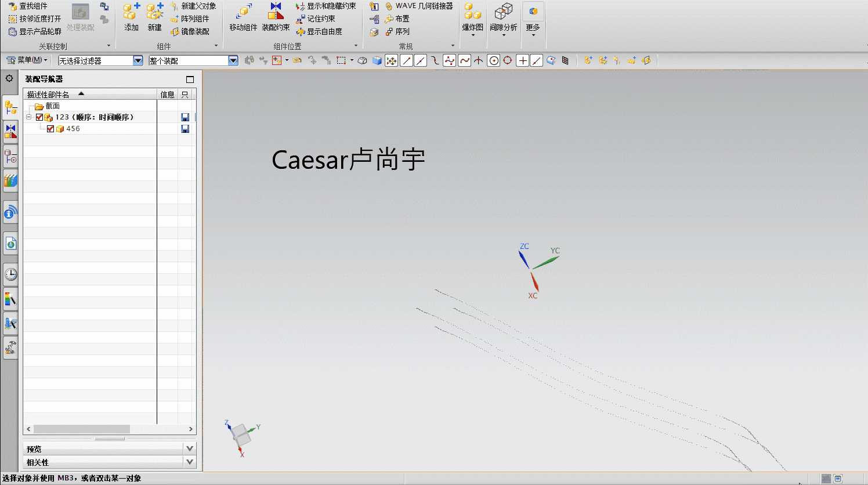
Task: Click the navigator horizontal scrollbar
Action: pos(81,429)
